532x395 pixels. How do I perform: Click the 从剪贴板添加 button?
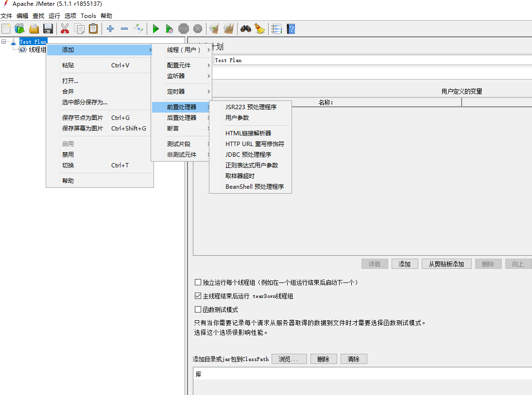[x=446, y=264]
